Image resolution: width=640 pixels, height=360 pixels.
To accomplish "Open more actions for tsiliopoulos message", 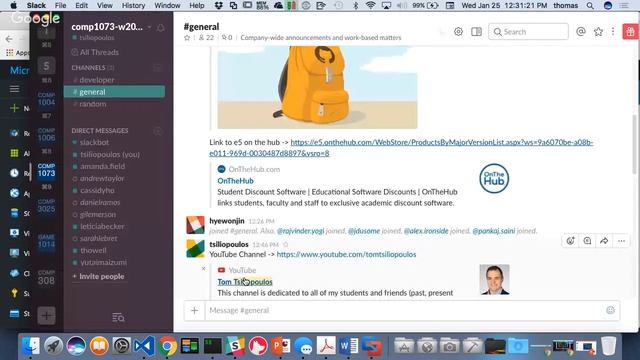I will [621, 241].
